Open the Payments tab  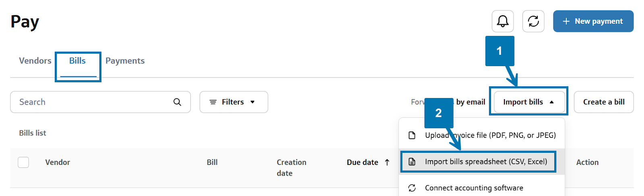tap(125, 60)
